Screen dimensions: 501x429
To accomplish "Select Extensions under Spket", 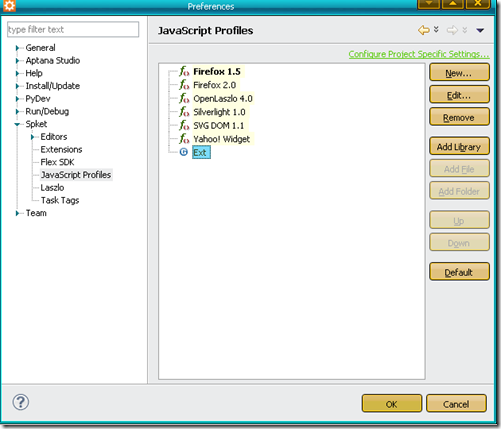I will 61,149.
